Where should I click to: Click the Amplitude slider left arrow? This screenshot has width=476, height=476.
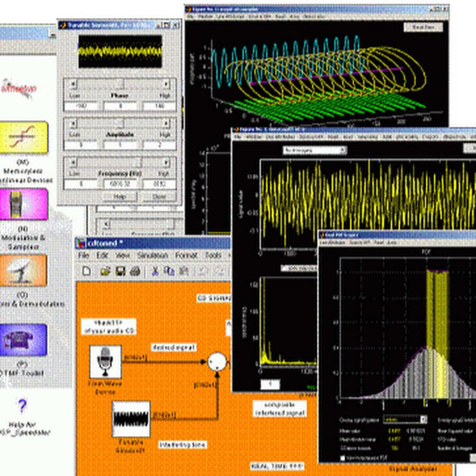pyautogui.click(x=73, y=124)
